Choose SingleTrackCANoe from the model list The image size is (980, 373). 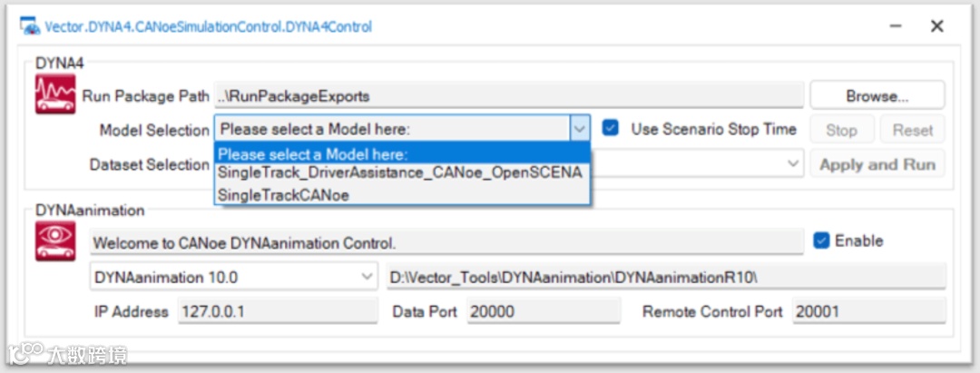[x=284, y=194]
